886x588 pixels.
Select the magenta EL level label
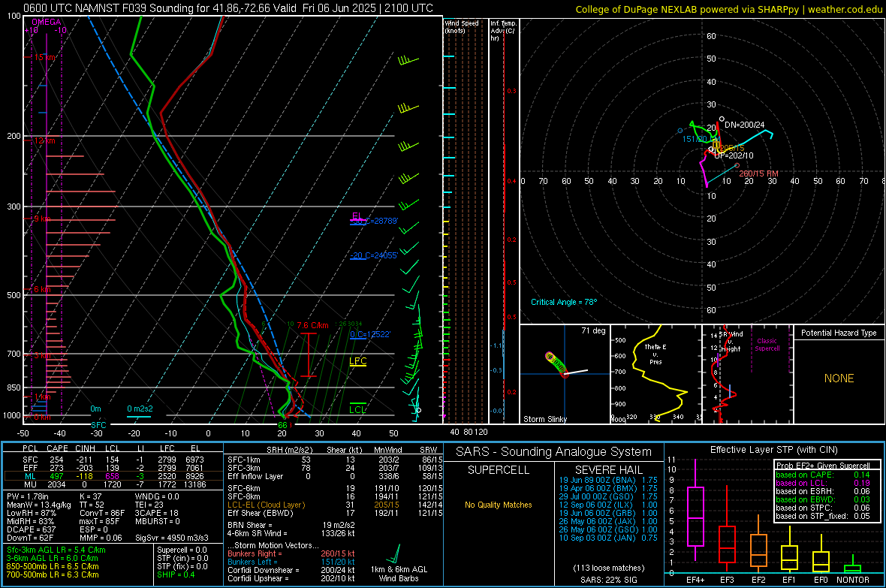(x=357, y=216)
